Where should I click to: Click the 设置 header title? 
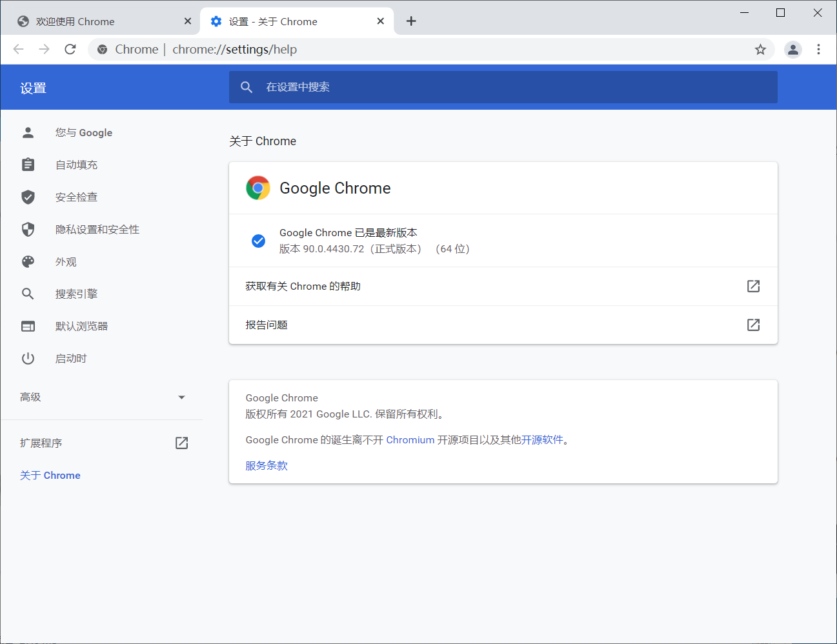click(33, 88)
